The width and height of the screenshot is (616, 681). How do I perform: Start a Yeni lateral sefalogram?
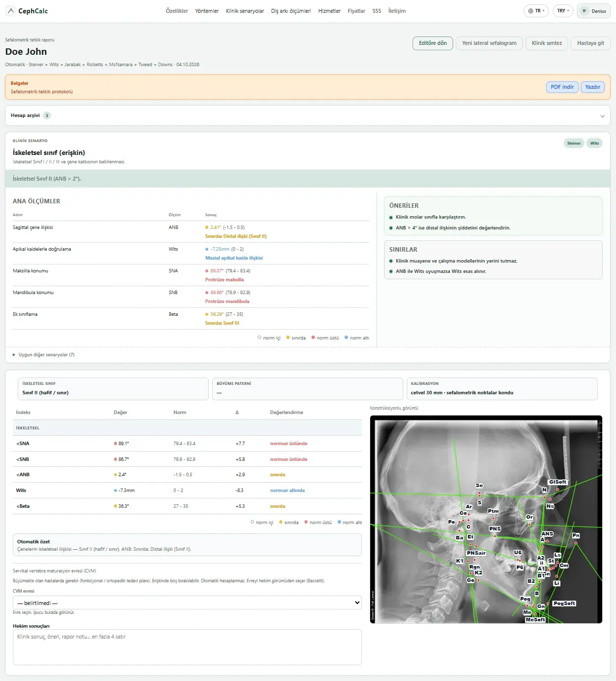tap(489, 43)
